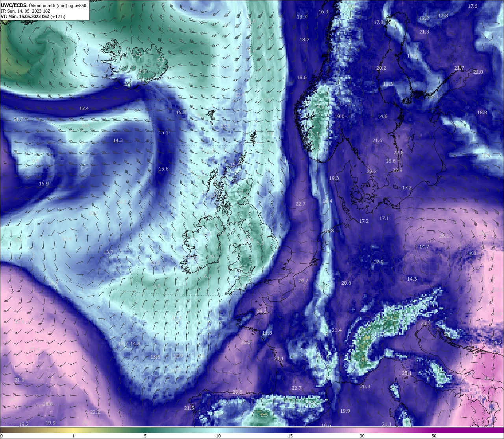Click the map value "21.6"

coord(377,140)
